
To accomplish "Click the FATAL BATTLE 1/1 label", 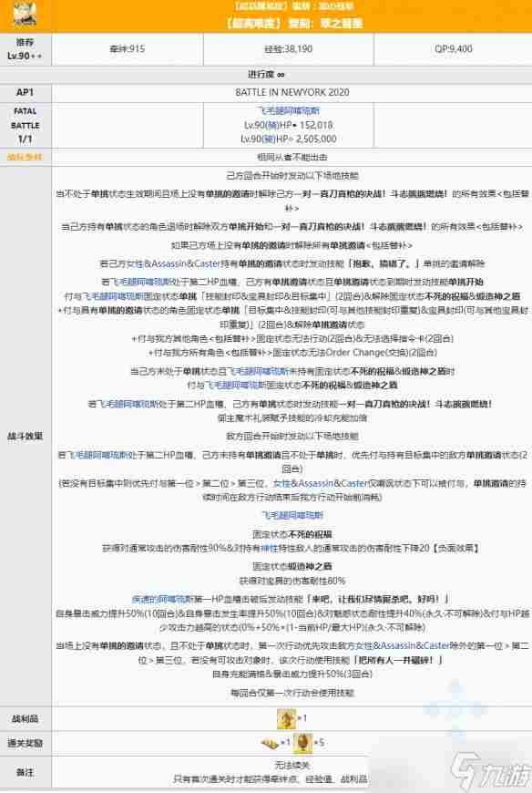I will [x=25, y=125].
